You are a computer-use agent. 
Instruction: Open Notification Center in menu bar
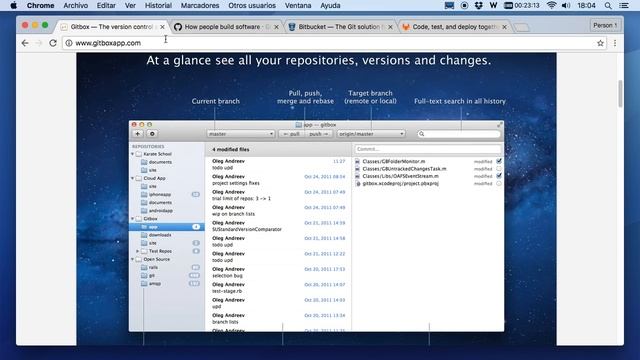click(x=624, y=5)
